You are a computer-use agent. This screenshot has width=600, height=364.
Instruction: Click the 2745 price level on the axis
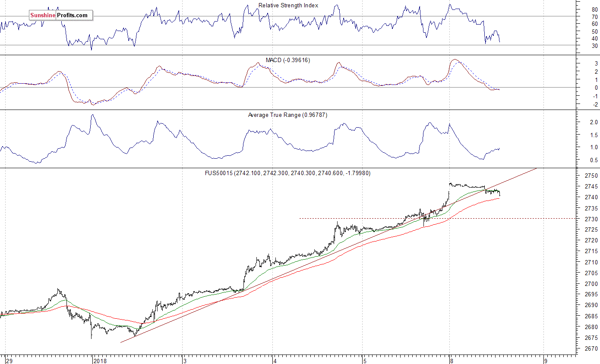[591, 187]
